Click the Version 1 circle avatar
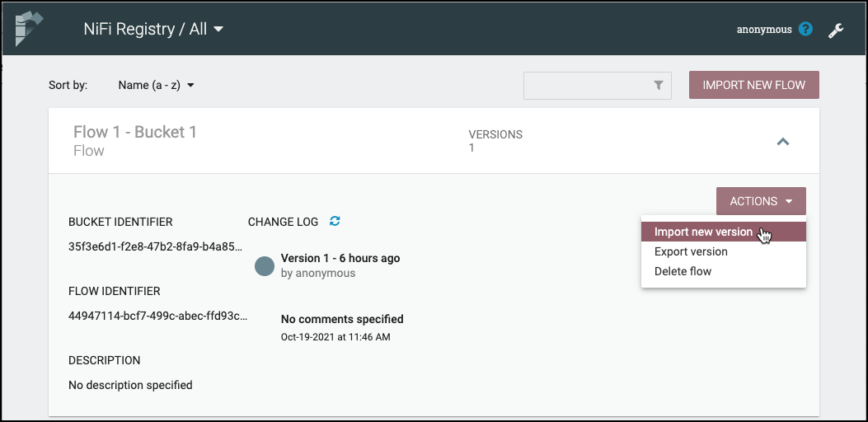 264,265
